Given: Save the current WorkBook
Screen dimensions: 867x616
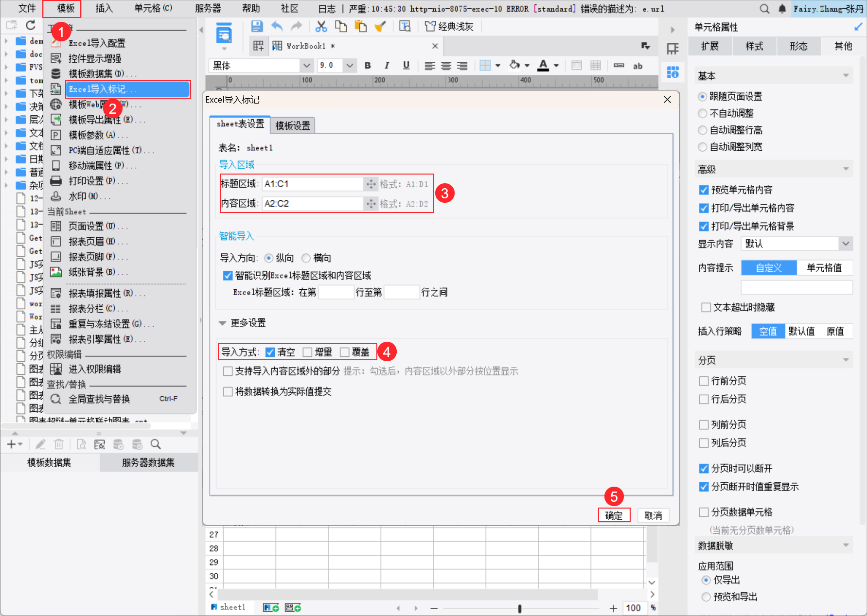Looking at the screenshot, I should pyautogui.click(x=257, y=26).
